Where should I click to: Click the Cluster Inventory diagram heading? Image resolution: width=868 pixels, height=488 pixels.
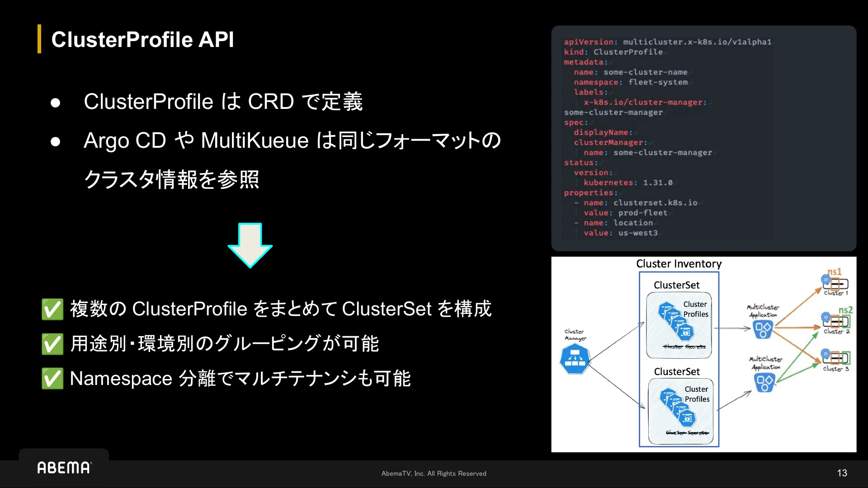click(679, 264)
